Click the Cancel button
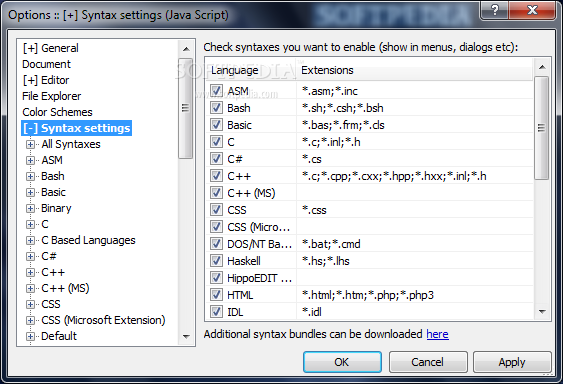The image size is (563, 384). pyautogui.click(x=427, y=362)
